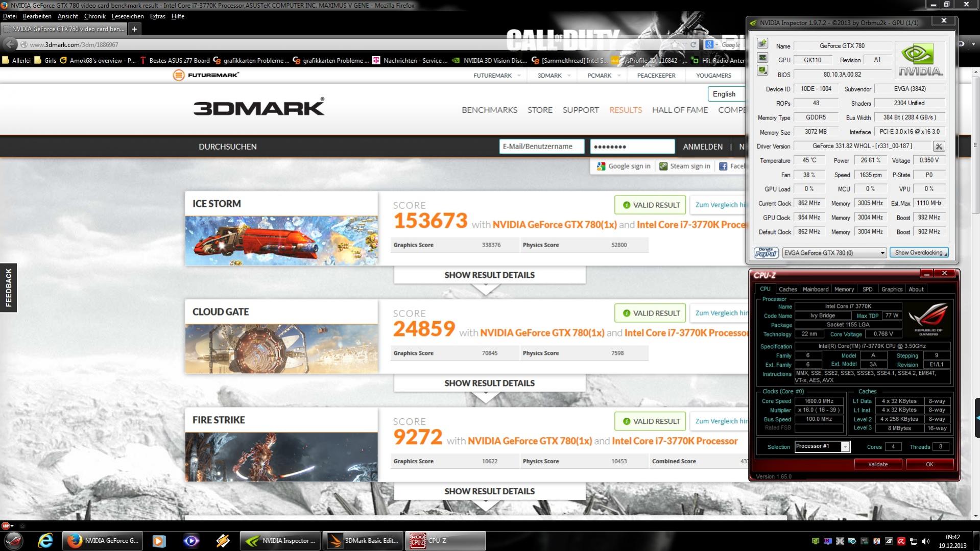Click the 3DMARK logo
Viewport: 980px width, 551px height.
point(259,107)
